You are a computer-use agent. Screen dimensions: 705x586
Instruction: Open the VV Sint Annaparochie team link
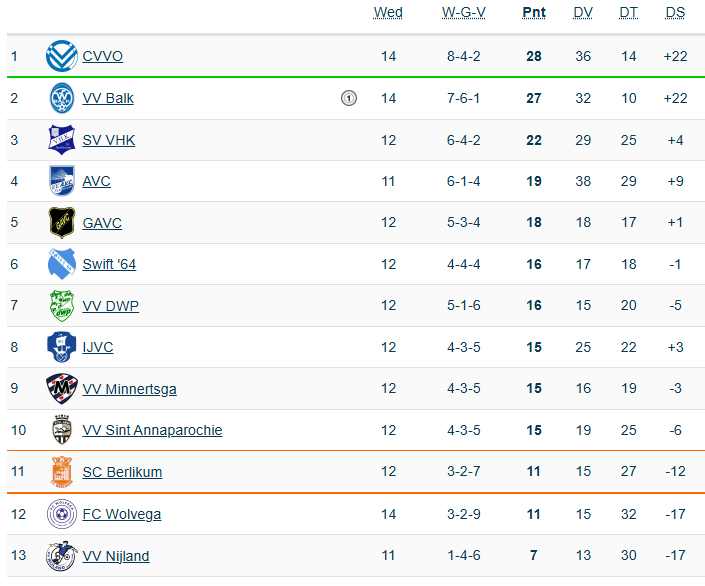tap(152, 431)
